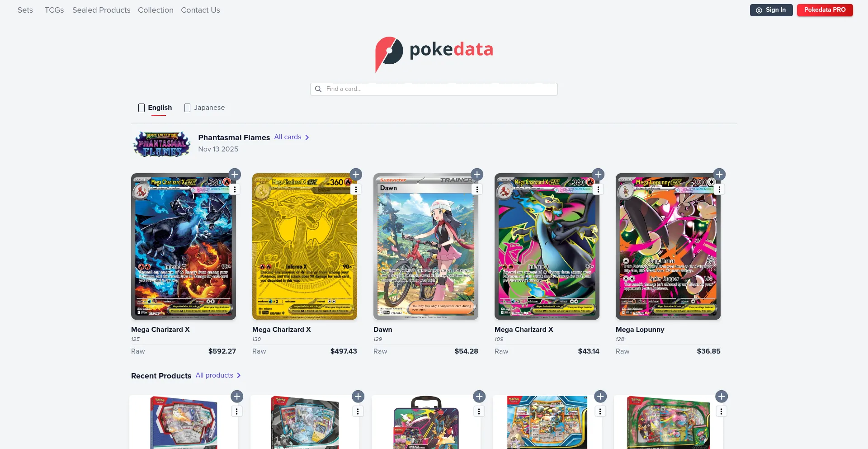This screenshot has height=449, width=868.
Task: Open three-dot menu on Mega Charizard X 125
Action: click(x=235, y=189)
